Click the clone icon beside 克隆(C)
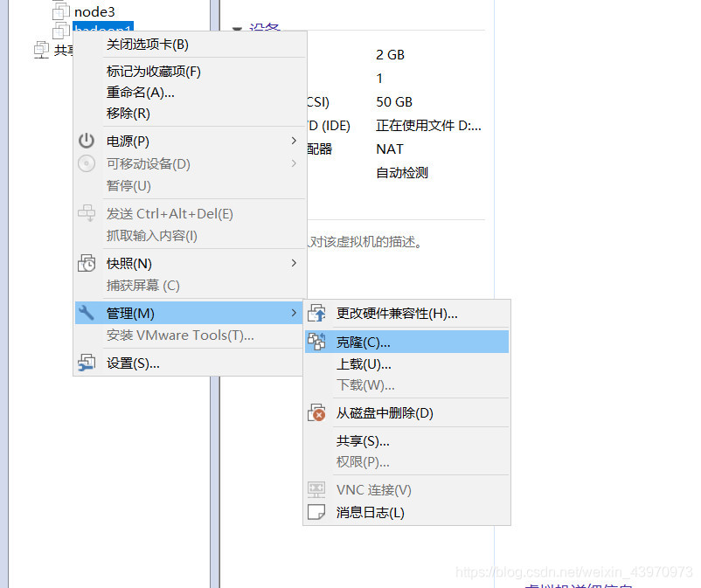Viewport: 701px width, 588px height. pyautogui.click(x=317, y=342)
